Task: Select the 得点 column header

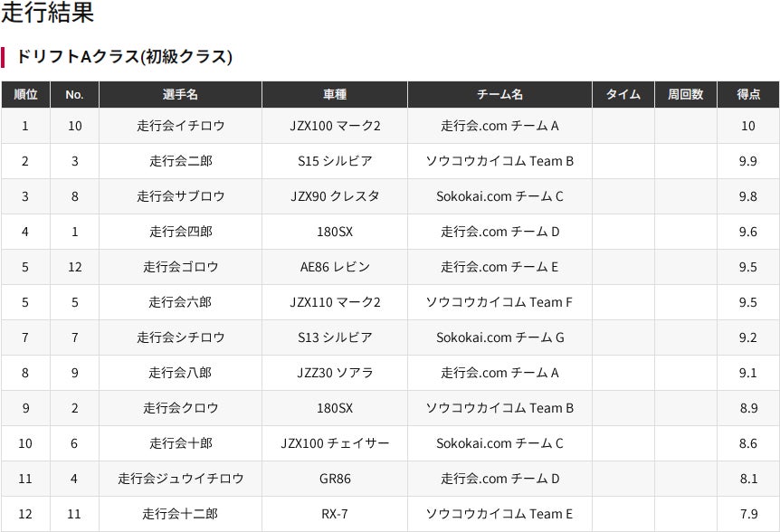Action: 747,94
